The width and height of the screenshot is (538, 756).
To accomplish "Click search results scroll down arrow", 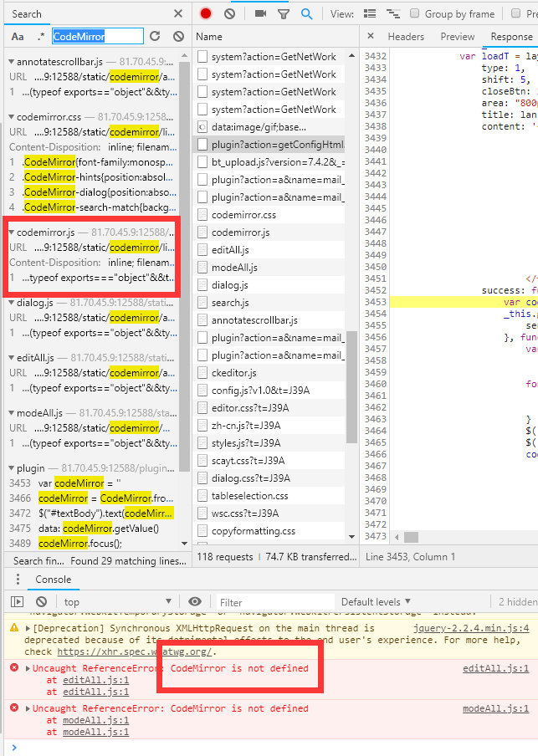I will (184, 544).
